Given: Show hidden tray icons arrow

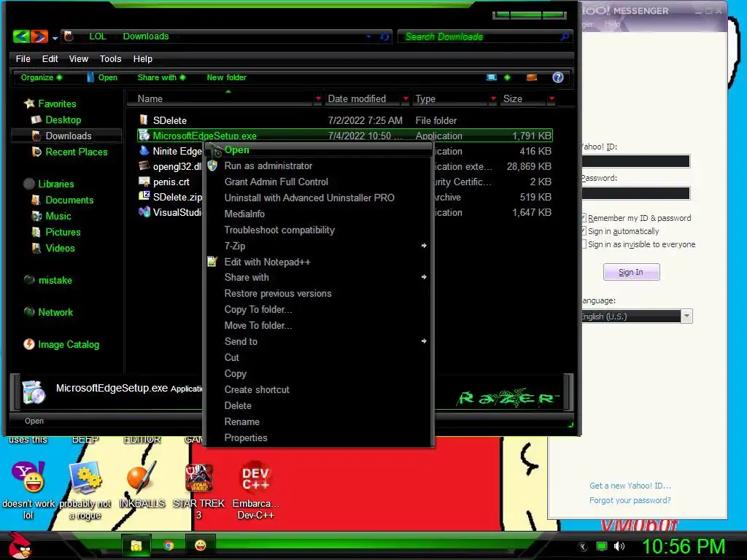Looking at the screenshot, I should [x=582, y=547].
